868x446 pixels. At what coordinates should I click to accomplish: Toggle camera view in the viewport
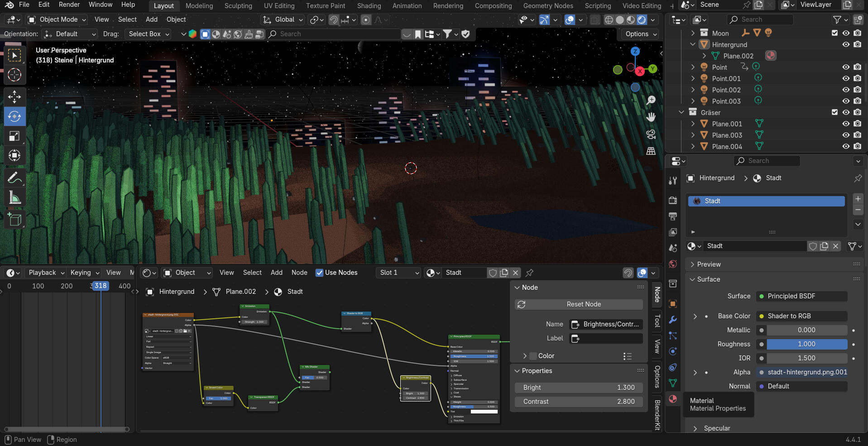click(651, 134)
